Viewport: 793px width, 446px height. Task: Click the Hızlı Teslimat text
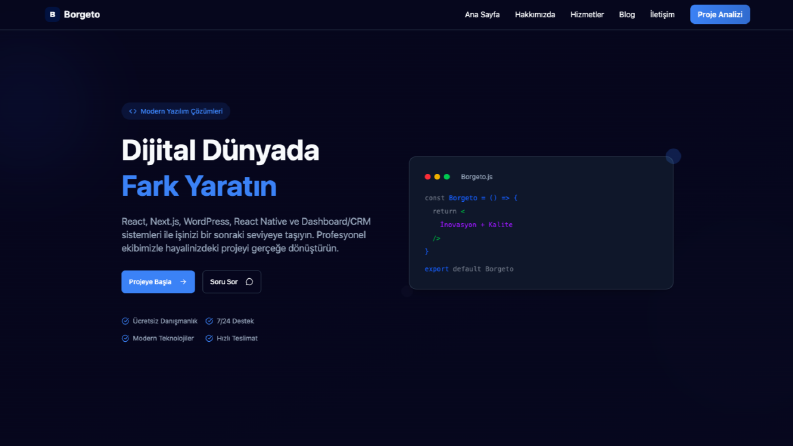click(x=237, y=338)
